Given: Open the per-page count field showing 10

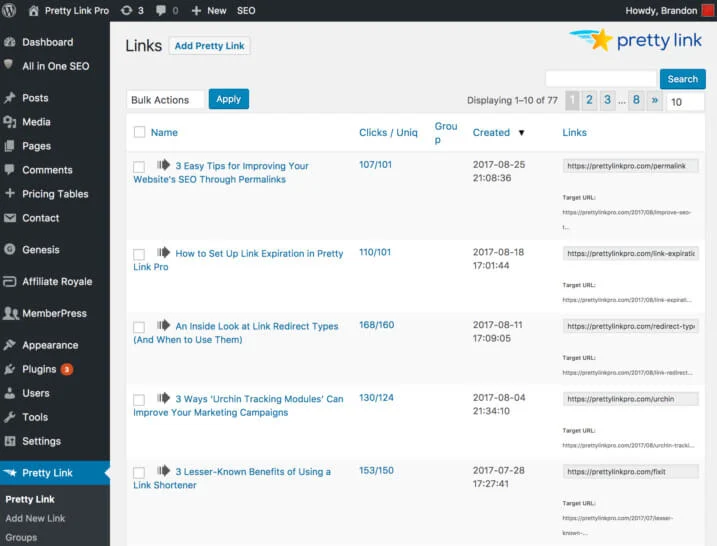Looking at the screenshot, I should [x=685, y=102].
